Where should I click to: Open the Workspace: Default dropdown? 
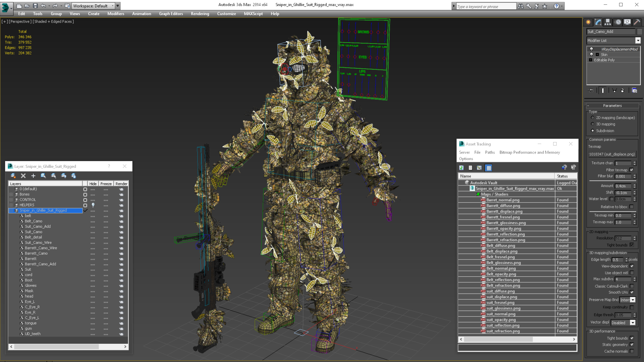coord(93,6)
